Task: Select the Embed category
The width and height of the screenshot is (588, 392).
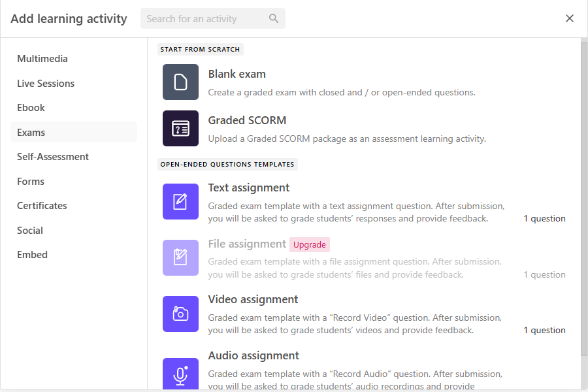Action: pyautogui.click(x=32, y=255)
